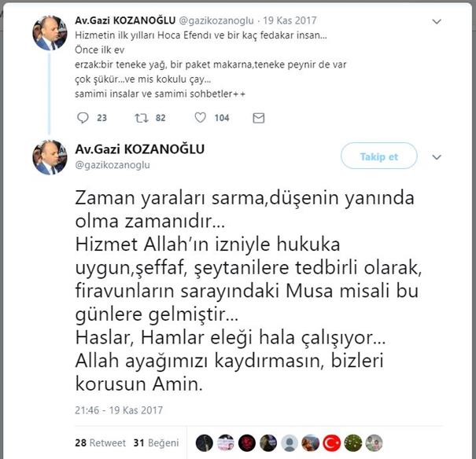The image size is (476, 459).
Task: Click the Takip et follow button
Action: (379, 156)
